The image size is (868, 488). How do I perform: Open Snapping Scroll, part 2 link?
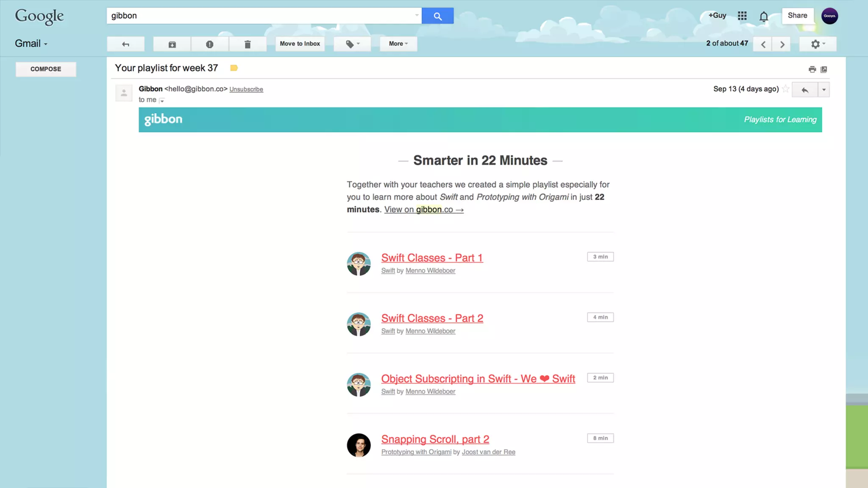tap(435, 440)
